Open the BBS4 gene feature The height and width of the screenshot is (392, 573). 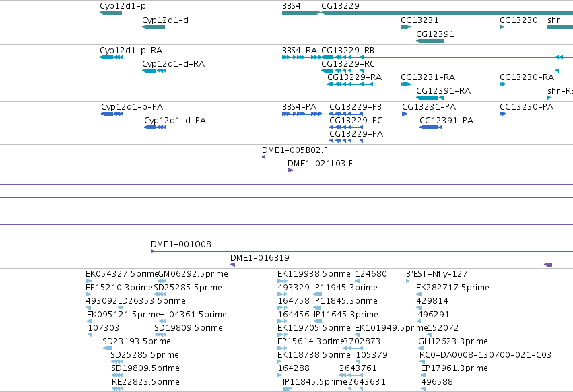(x=301, y=13)
